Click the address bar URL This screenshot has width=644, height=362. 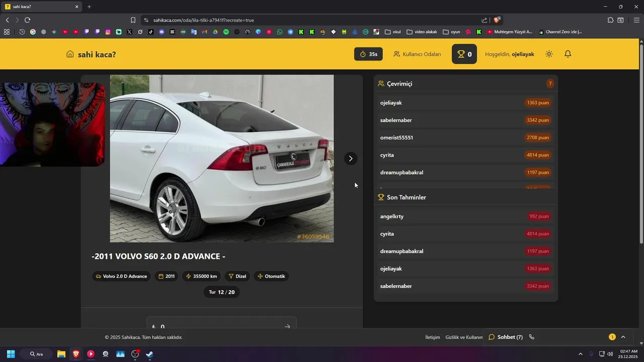(x=204, y=20)
